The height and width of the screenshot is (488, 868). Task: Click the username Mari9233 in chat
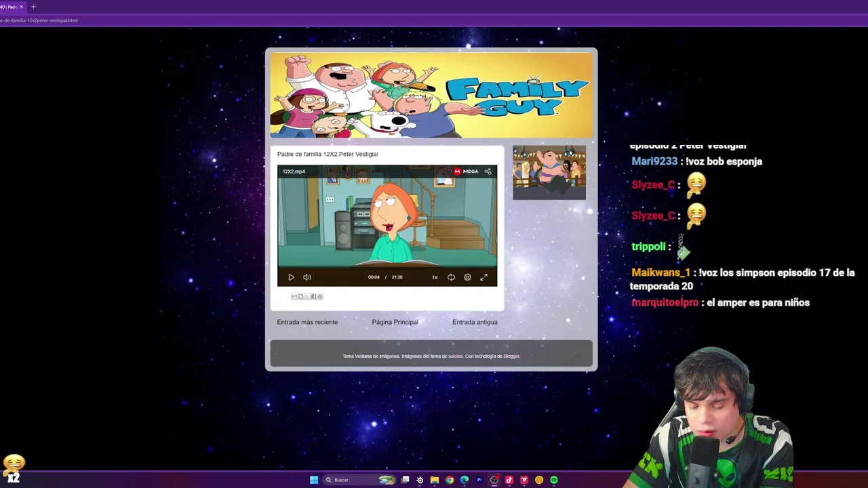[x=654, y=161]
